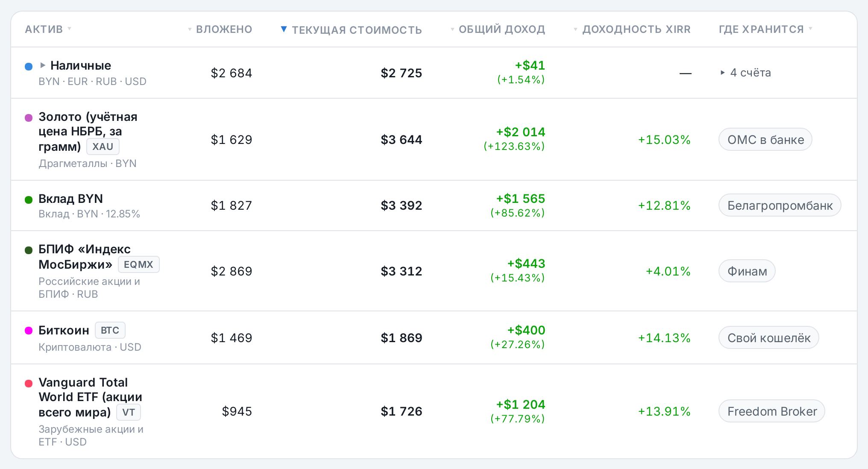
Task: Click the purple dot beside Золото
Action: 29,117
